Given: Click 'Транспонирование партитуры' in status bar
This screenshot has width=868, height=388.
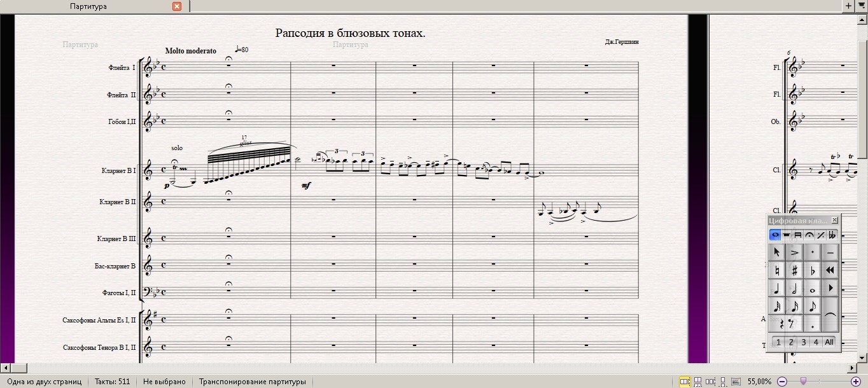Looking at the screenshot, I should click(x=252, y=382).
